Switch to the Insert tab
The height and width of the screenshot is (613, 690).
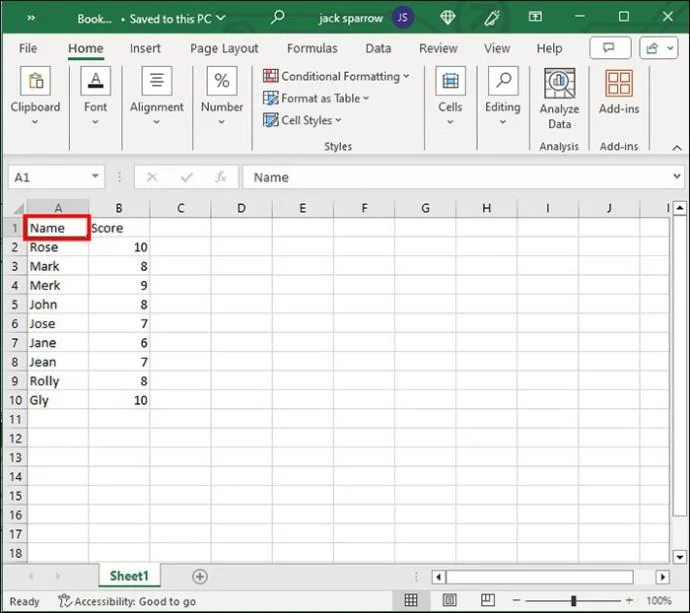pyautogui.click(x=145, y=48)
